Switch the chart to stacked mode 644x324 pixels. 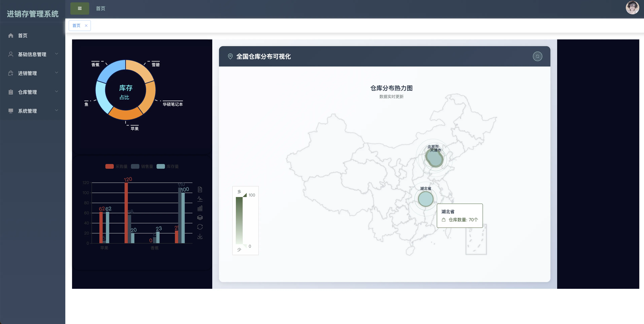(200, 217)
